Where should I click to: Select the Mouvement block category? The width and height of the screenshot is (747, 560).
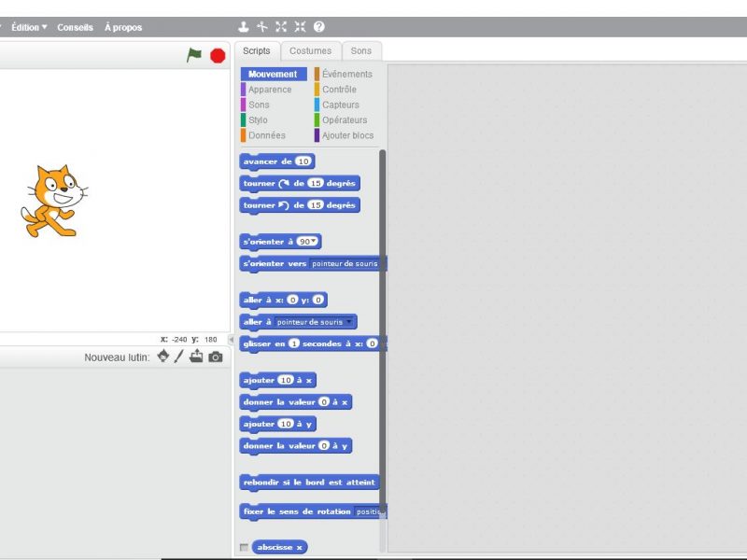tap(274, 74)
